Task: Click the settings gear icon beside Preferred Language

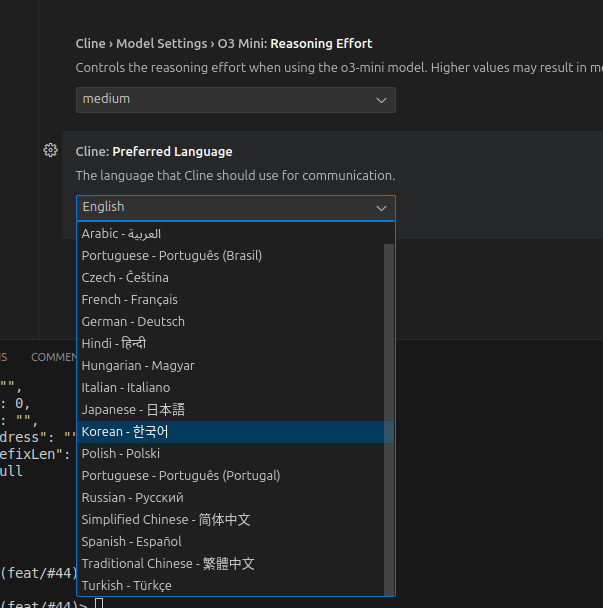Action: click(50, 151)
